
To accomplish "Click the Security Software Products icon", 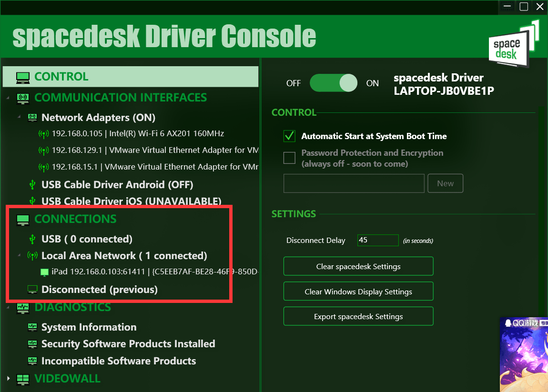I will pyautogui.click(x=32, y=344).
